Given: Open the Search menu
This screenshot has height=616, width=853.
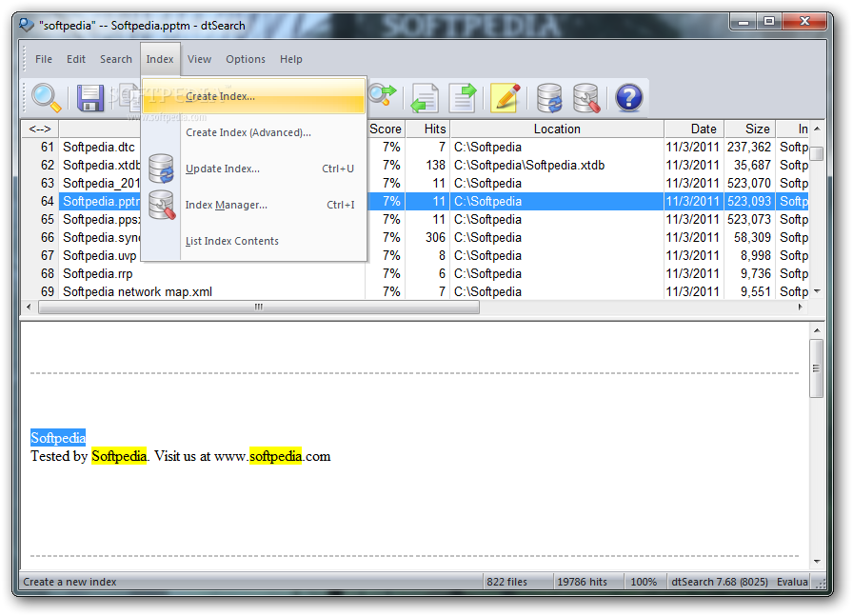Looking at the screenshot, I should click(116, 59).
